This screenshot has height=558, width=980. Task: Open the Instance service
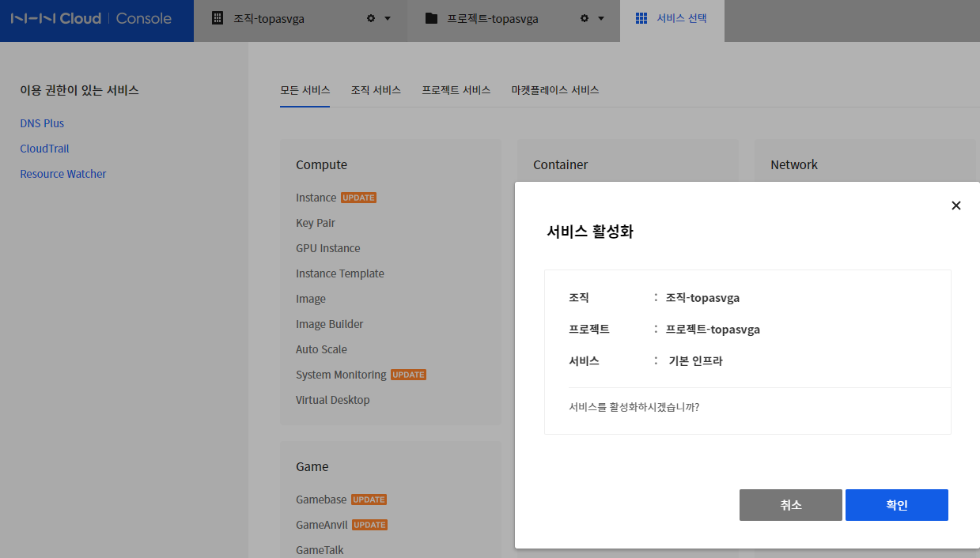pos(316,198)
